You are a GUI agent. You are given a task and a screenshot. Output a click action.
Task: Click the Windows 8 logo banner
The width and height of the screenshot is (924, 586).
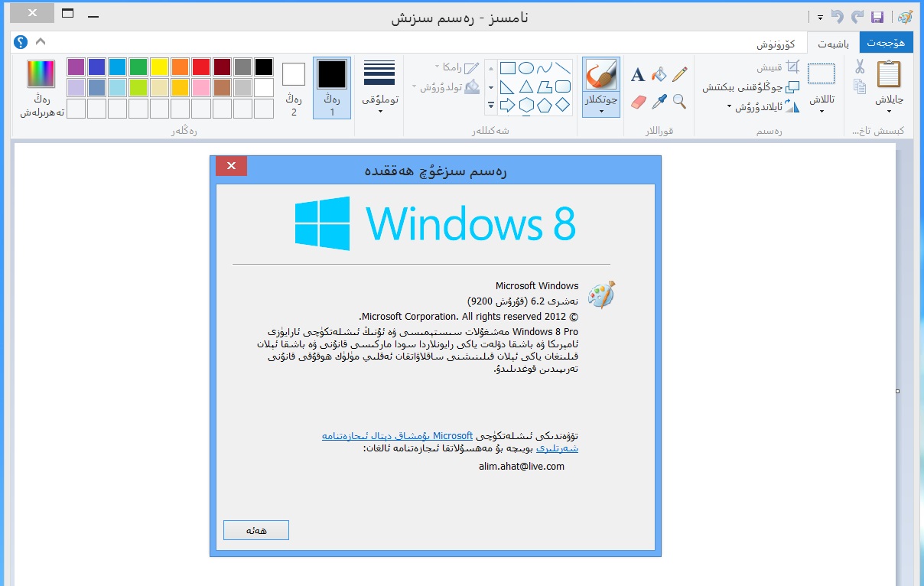pyautogui.click(x=434, y=223)
